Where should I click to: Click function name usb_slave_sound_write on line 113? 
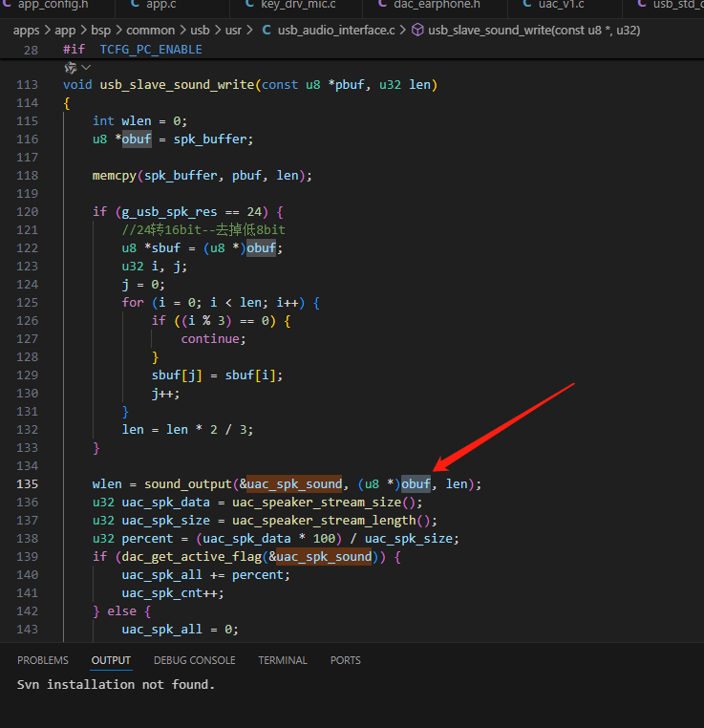pyautogui.click(x=177, y=85)
